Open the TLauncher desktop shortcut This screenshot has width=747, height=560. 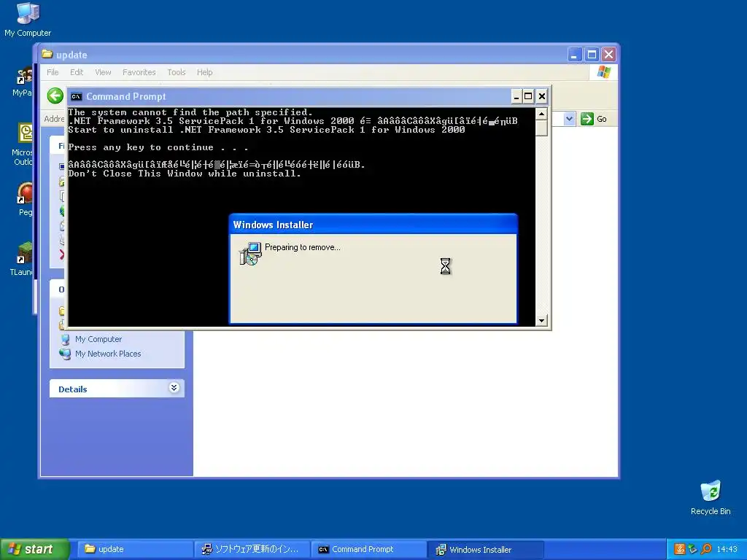point(23,259)
